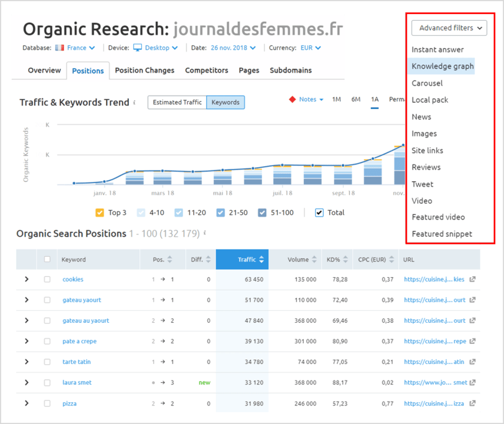Select Carousel filter option

(x=427, y=83)
